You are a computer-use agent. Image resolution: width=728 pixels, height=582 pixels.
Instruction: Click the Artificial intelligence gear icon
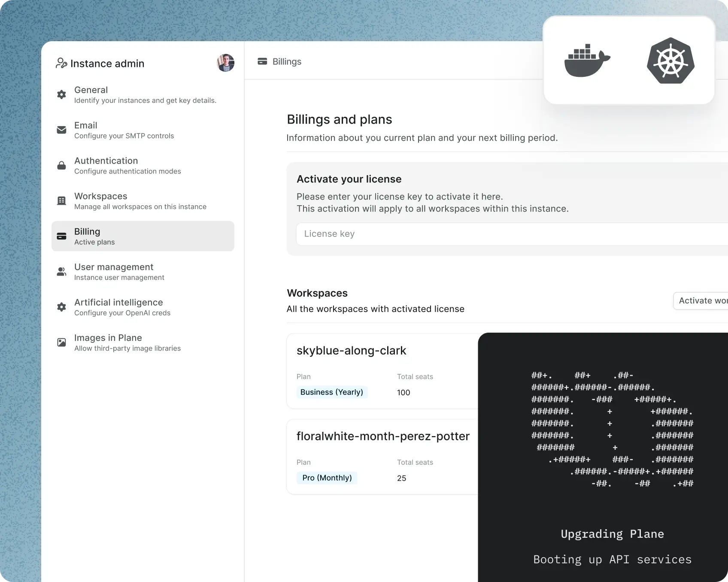pyautogui.click(x=62, y=307)
